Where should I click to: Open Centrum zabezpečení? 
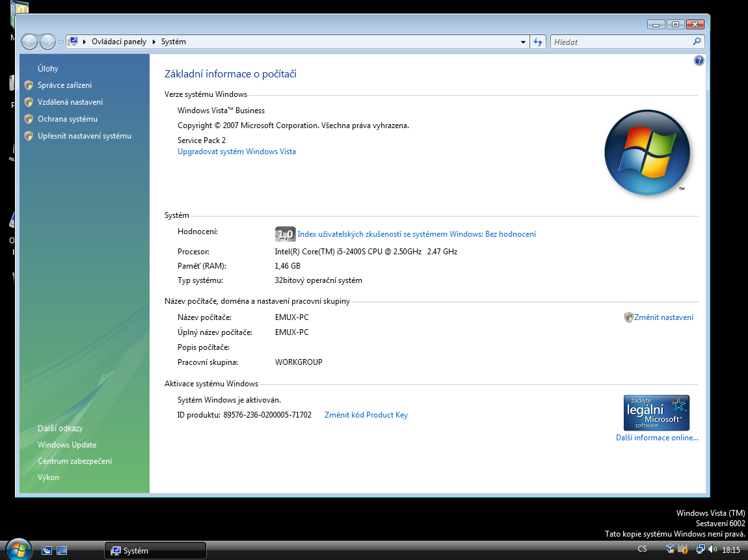(75, 460)
